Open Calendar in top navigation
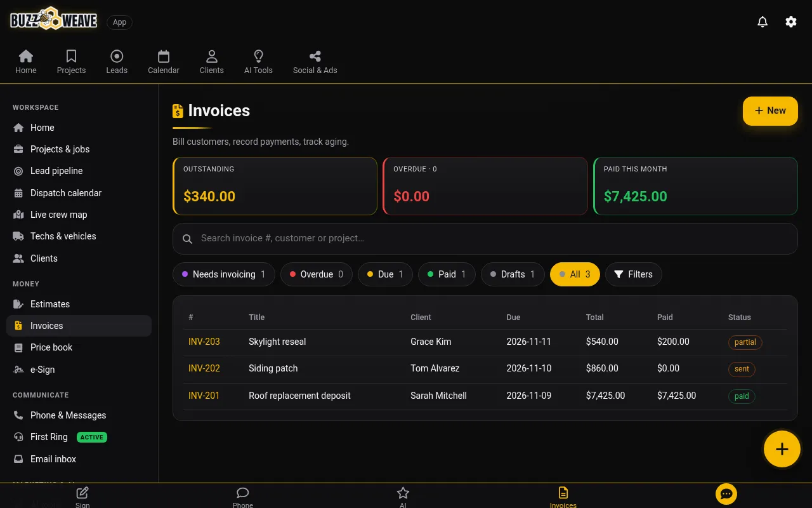Screen dimensions: 812x508 (x=164, y=62)
